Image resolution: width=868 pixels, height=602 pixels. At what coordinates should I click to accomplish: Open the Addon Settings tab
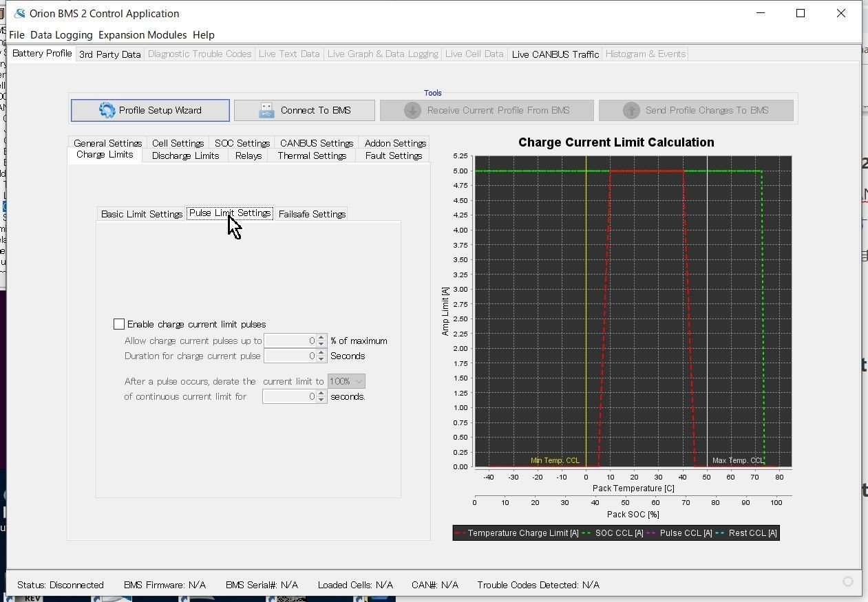(395, 143)
